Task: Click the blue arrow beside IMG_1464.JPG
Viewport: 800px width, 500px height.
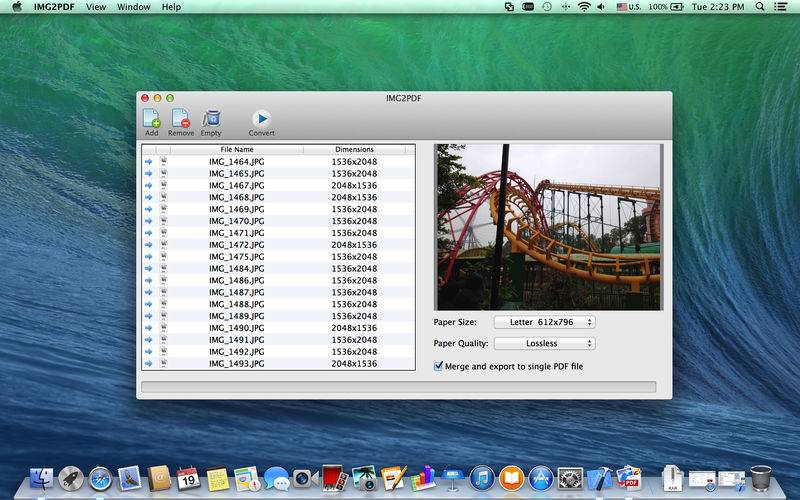Action: [149, 161]
